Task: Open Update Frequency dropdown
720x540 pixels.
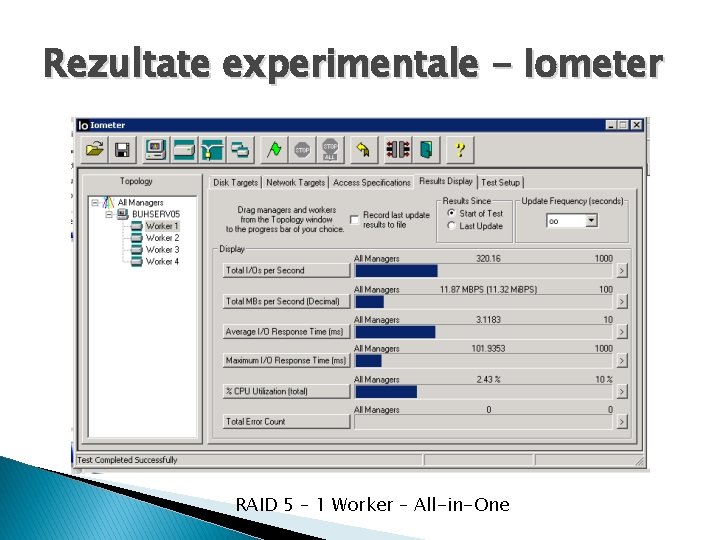Action: tap(591, 221)
